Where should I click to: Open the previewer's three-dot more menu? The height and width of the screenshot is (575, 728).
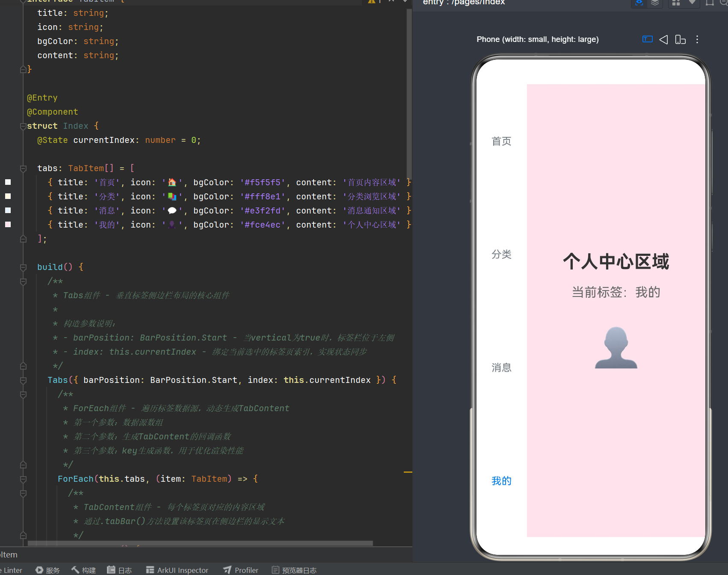[x=697, y=39]
